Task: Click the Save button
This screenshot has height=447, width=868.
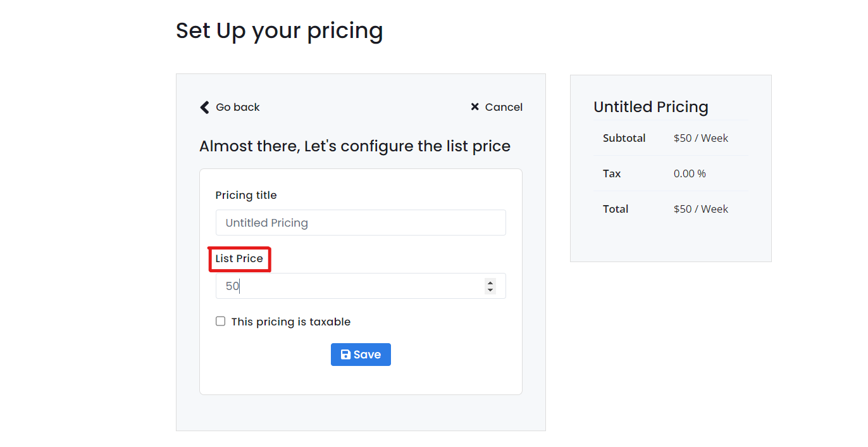Action: (x=361, y=355)
